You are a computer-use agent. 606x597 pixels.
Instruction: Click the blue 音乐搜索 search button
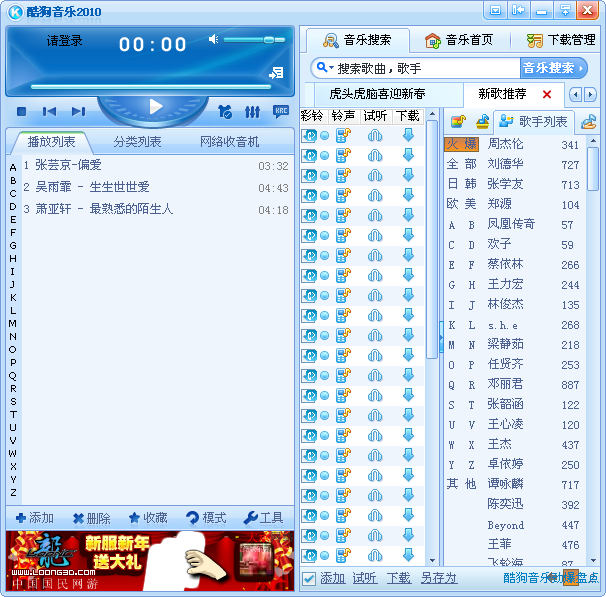coord(553,68)
